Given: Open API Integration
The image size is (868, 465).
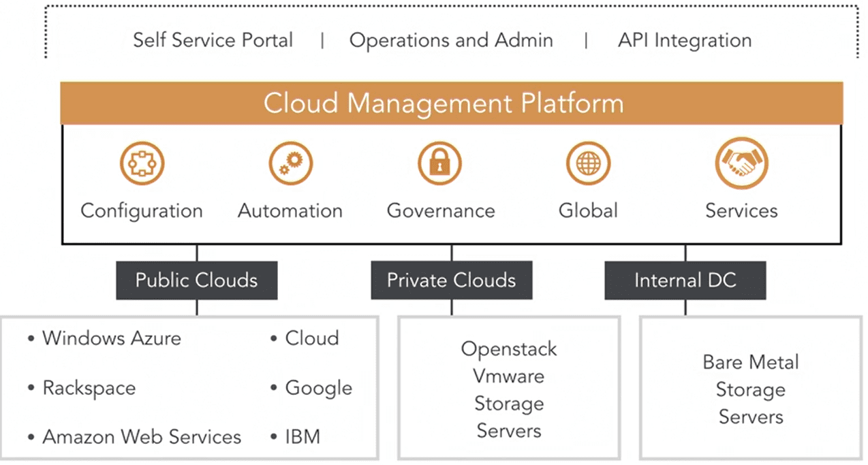Looking at the screenshot, I should (685, 40).
